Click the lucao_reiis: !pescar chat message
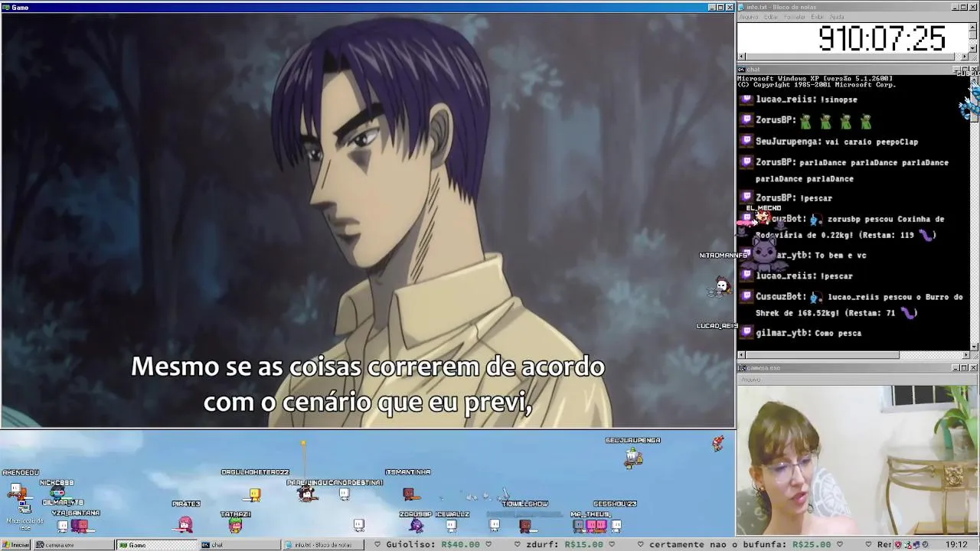Image resolution: width=980 pixels, height=551 pixels. 804,276
